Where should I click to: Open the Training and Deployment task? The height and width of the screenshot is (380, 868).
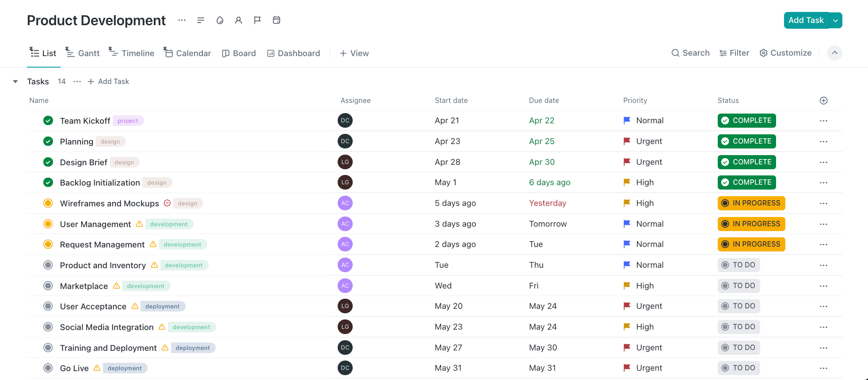tap(108, 348)
